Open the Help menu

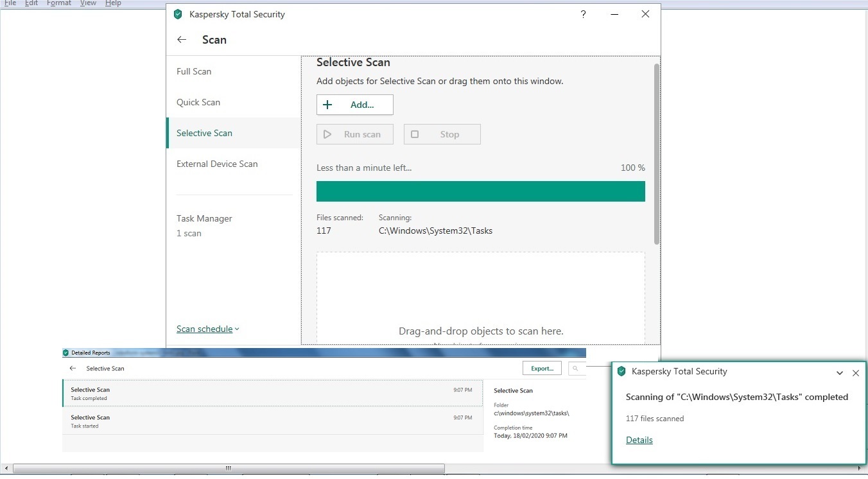[x=113, y=3]
